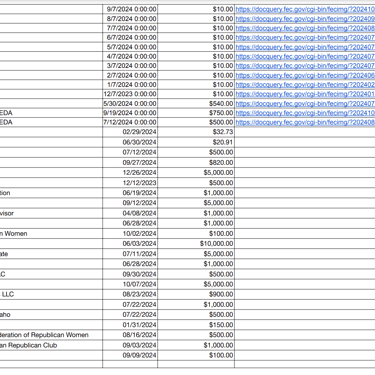Select the amount cell $900.00
The width and height of the screenshot is (375, 375).
[x=196, y=294]
